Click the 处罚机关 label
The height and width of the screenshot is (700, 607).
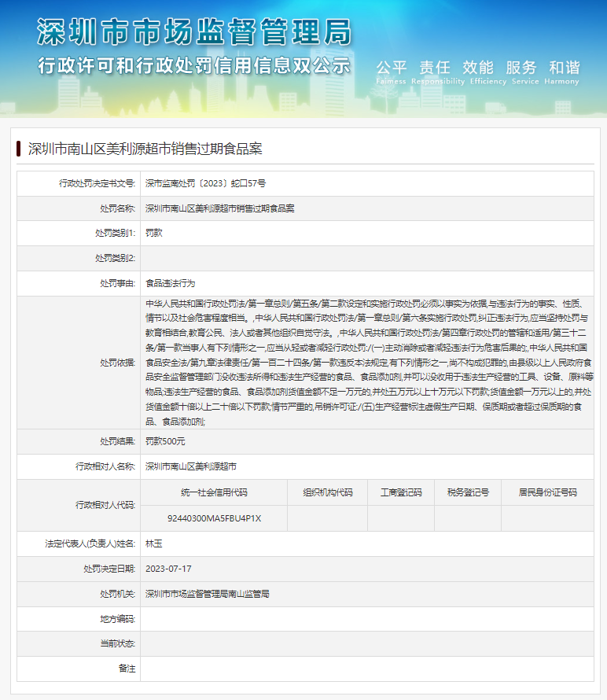(117, 594)
